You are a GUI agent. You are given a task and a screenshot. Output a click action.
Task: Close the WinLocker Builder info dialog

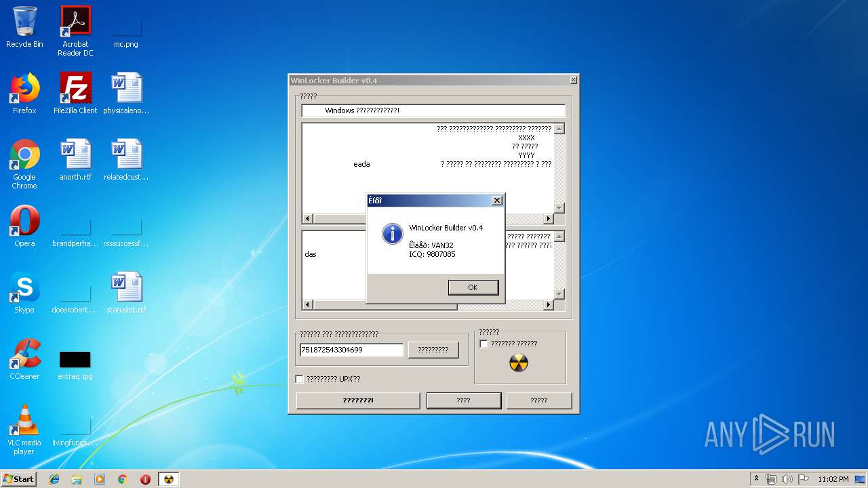click(x=497, y=201)
